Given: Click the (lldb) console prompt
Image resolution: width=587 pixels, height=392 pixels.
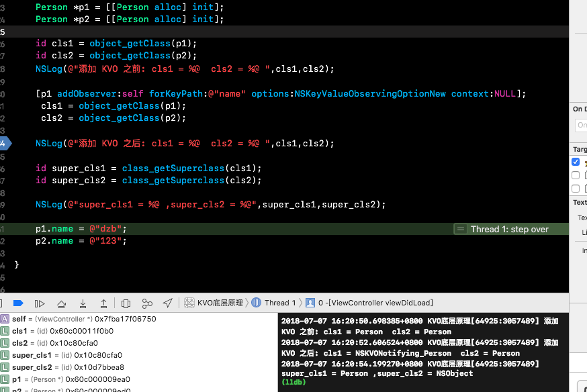Looking at the screenshot, I should [x=293, y=382].
